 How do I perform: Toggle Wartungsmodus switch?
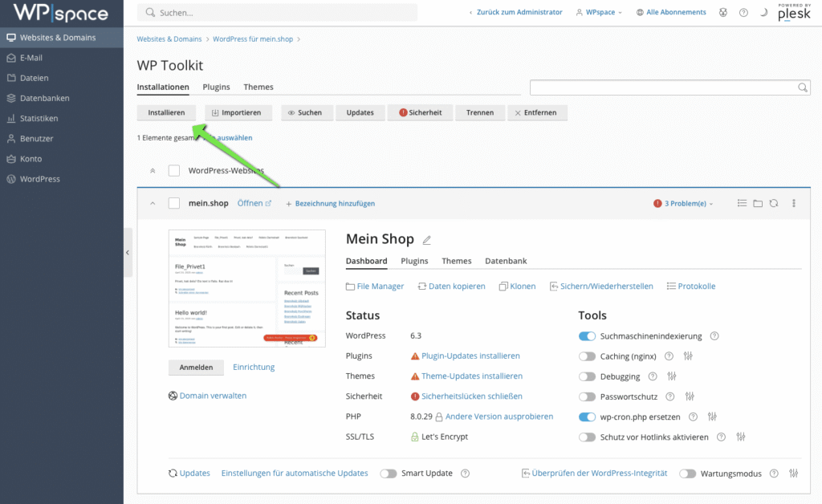click(688, 474)
